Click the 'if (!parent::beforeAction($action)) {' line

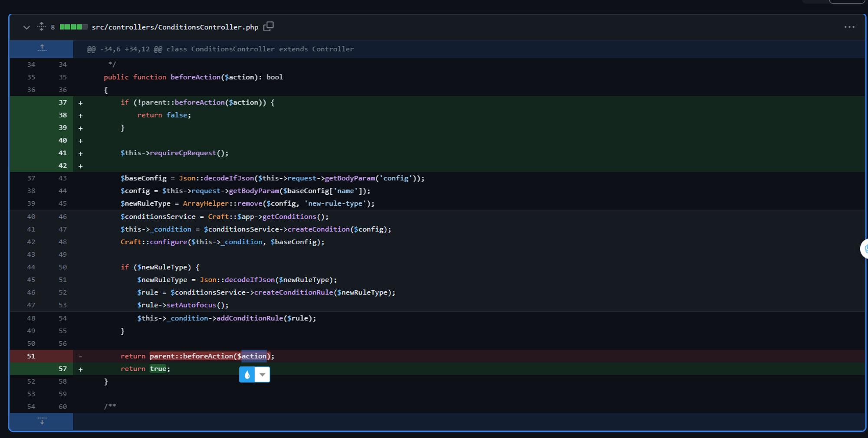(x=197, y=102)
